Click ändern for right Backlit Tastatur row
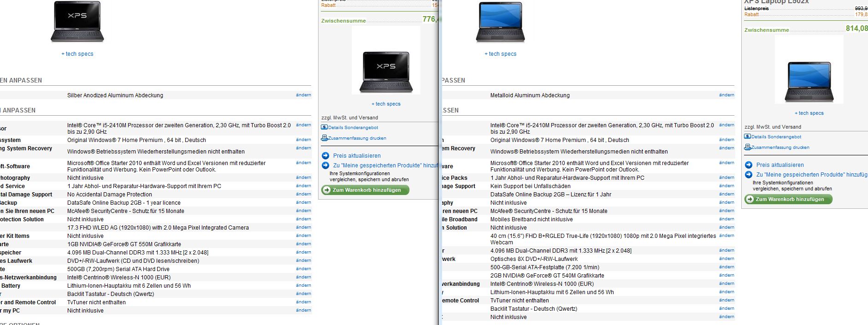This screenshot has width=868, height=325. [x=726, y=308]
